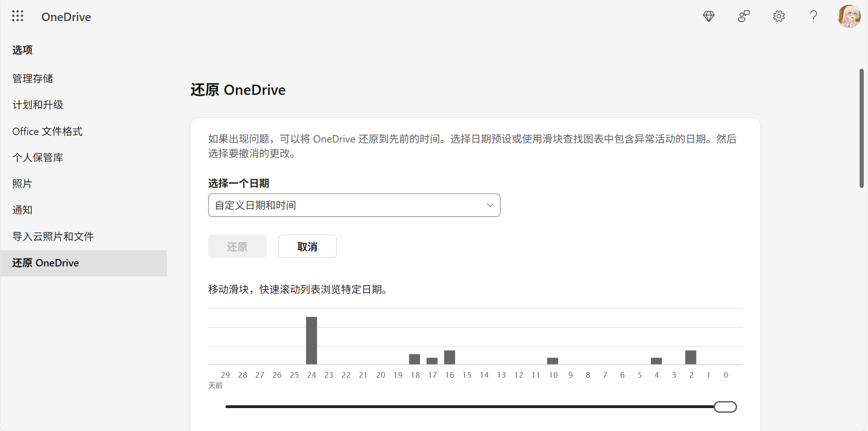Viewport: 868px width, 431px height.
Task: Open the Microsoft 365 app launcher grid
Action: click(17, 16)
